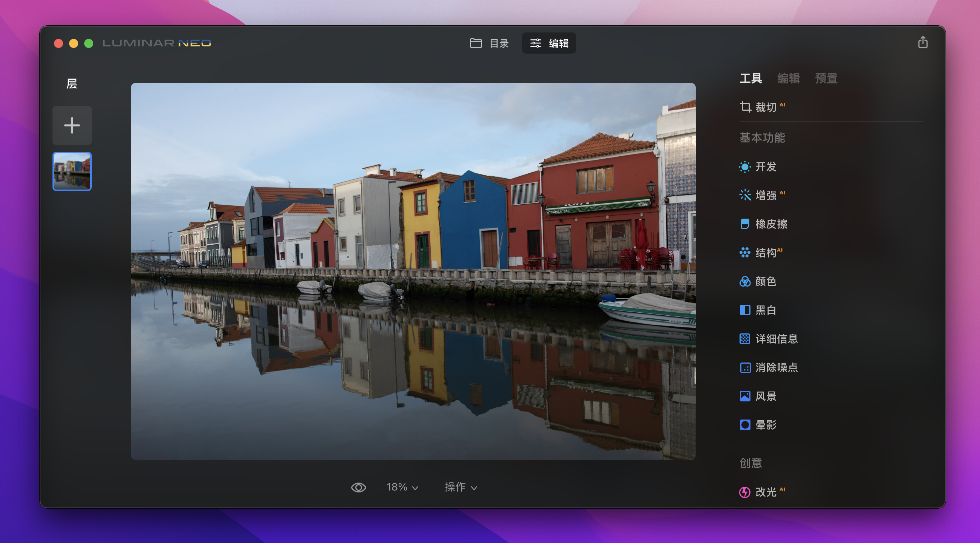Open the Enhance AI (增强) tool
Image resolution: width=980 pixels, height=543 pixels.
765,195
